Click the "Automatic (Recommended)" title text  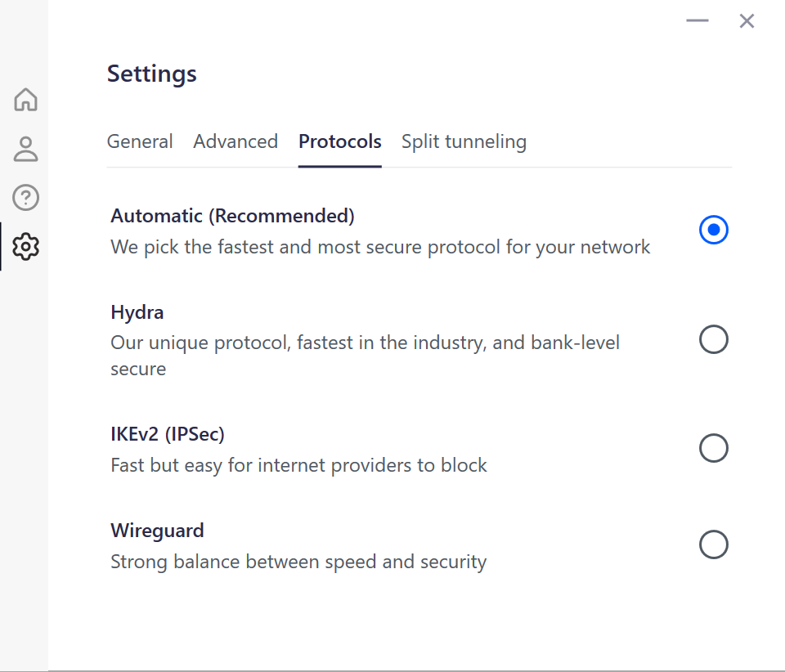click(x=232, y=216)
